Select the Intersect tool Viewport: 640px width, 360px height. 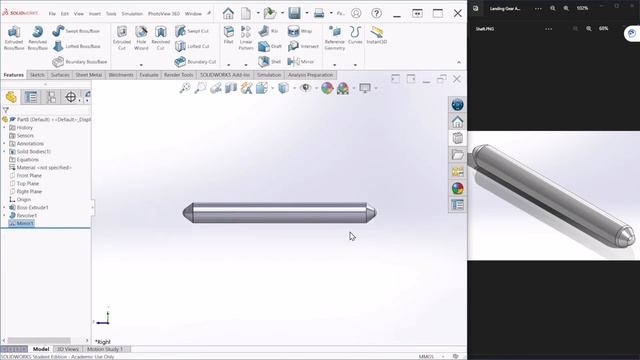(x=303, y=46)
